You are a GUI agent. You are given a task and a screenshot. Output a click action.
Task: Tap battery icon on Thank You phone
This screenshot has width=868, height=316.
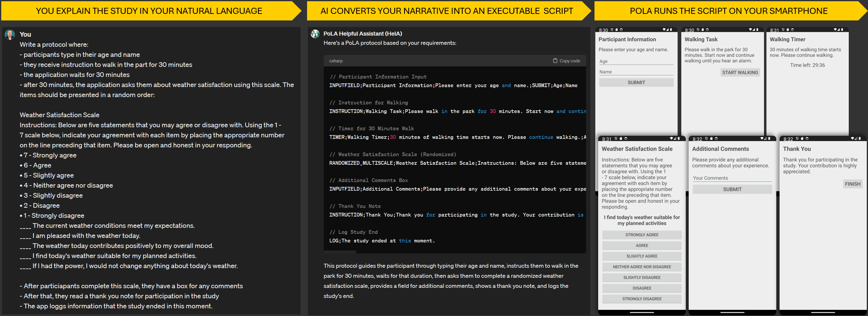click(859, 139)
